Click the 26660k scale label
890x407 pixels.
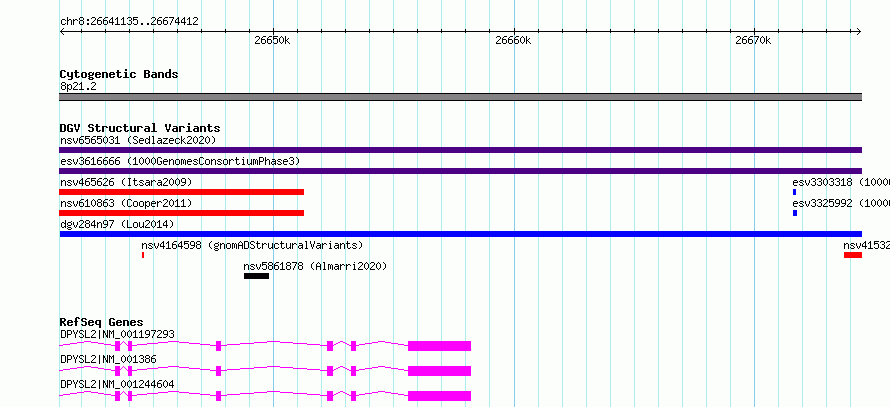pyautogui.click(x=513, y=40)
